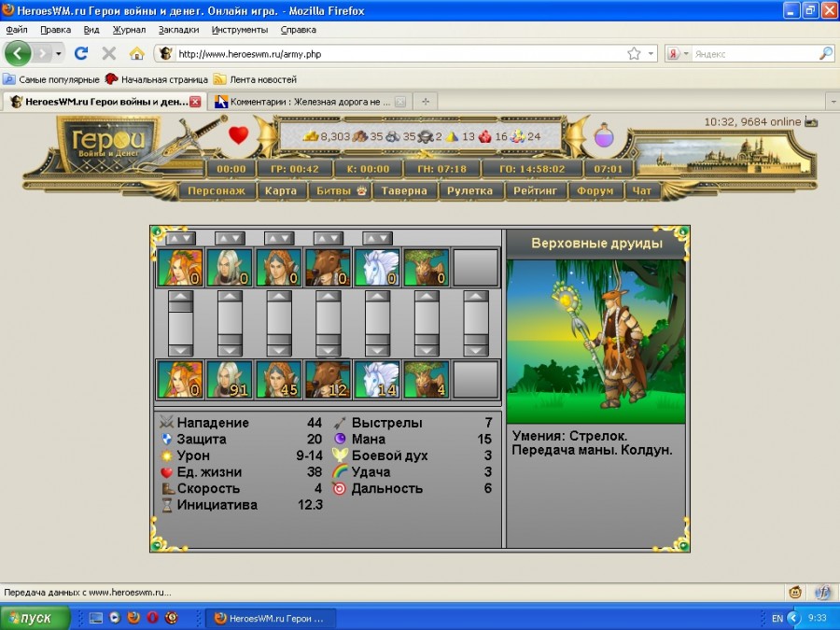840x630 pixels.
Task: Close the HeroesWM.ru tab with red X
Action: 196,101
